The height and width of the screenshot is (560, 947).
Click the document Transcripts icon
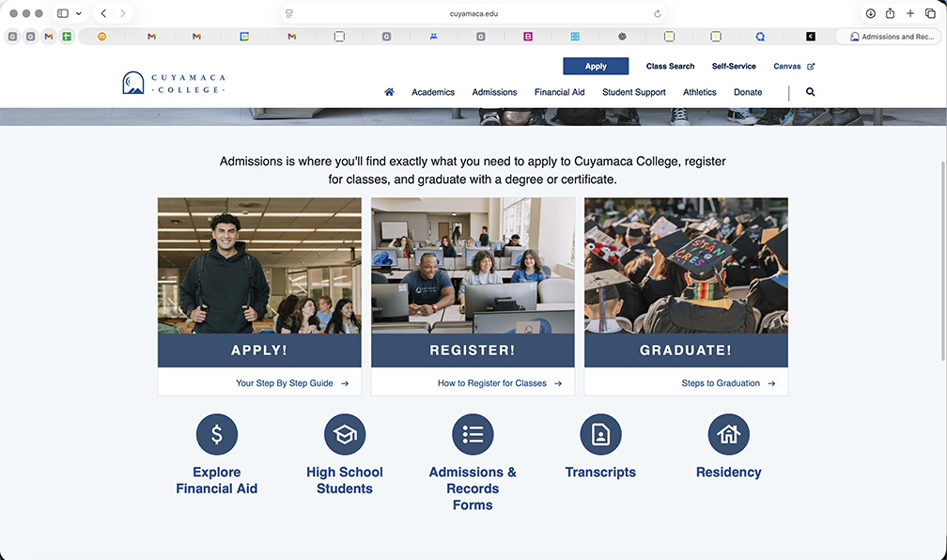coord(601,434)
